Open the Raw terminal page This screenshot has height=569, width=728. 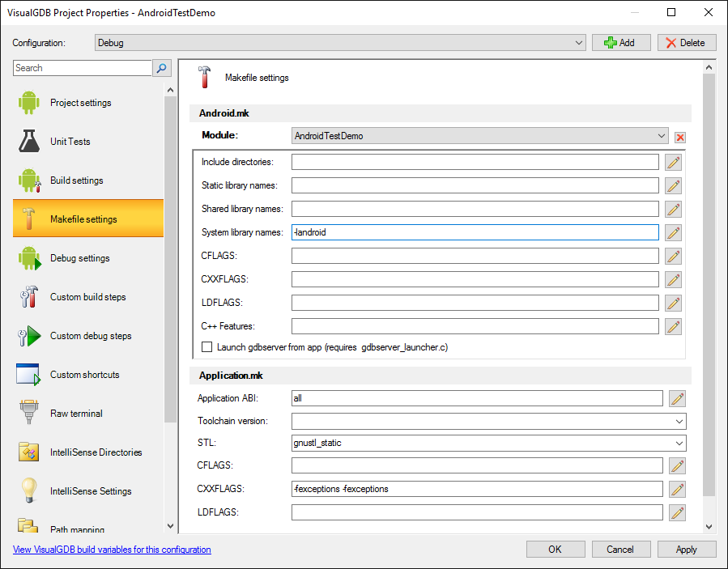pos(88,413)
